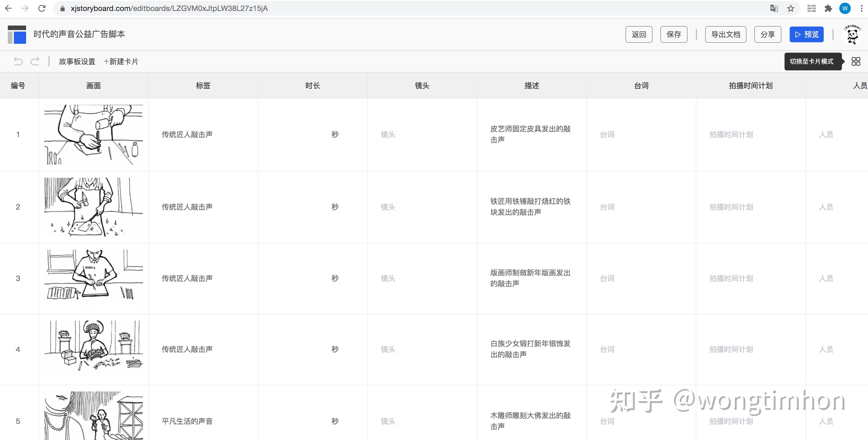This screenshot has height=440, width=868.
Task: Click the browser address bar URL
Action: pos(169,8)
